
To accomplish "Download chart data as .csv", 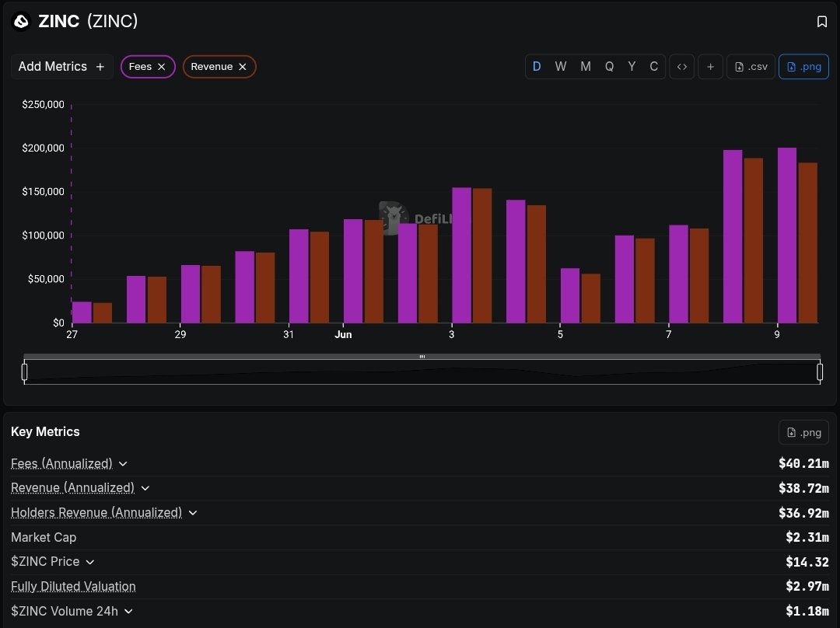I will coord(751,66).
